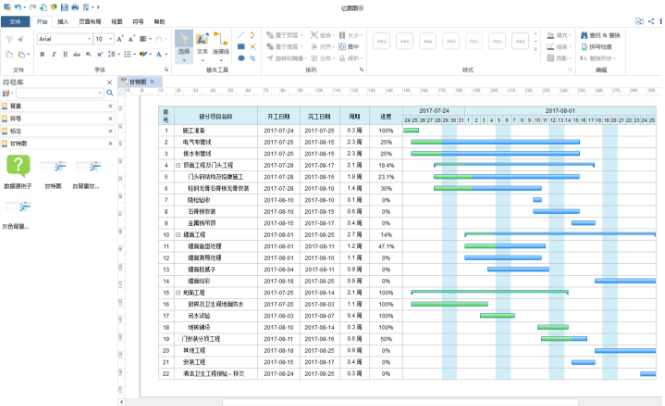Select the 选择 pointer tool
This screenshot has height=406, width=665.
pyautogui.click(x=183, y=43)
